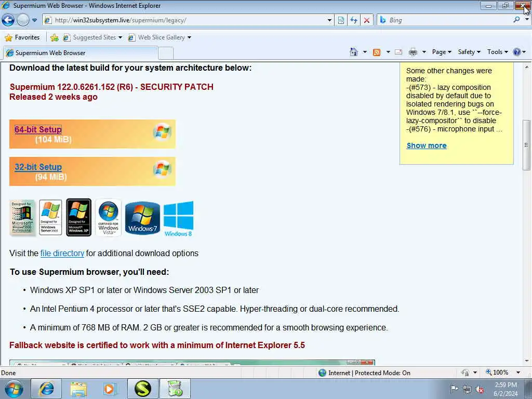Open the Favorites center
Viewport: 532px width, 399px height.
[22, 37]
